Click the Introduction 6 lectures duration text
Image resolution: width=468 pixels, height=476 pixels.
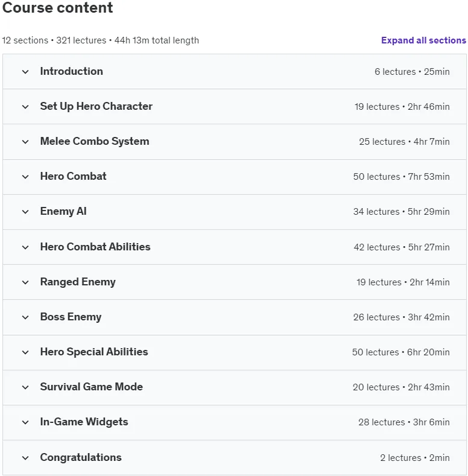click(412, 72)
